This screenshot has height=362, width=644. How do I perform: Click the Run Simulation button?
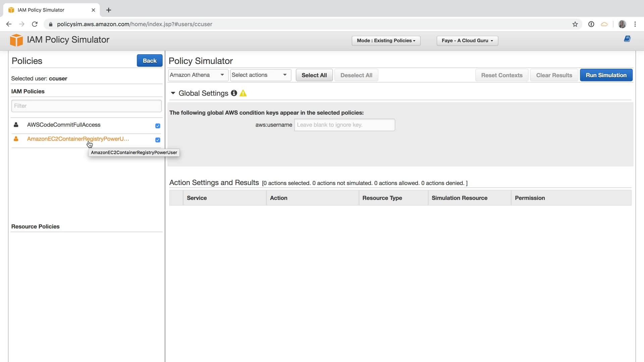pyautogui.click(x=606, y=75)
